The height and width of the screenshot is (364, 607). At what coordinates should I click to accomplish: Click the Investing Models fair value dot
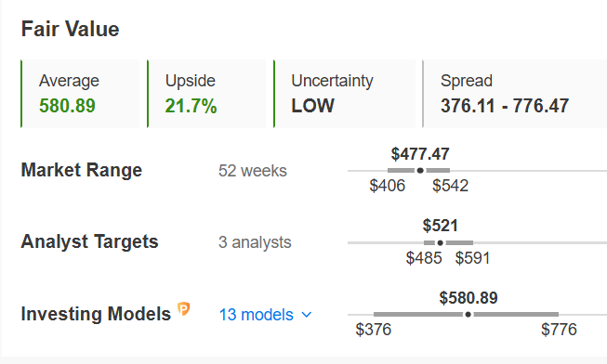468,315
